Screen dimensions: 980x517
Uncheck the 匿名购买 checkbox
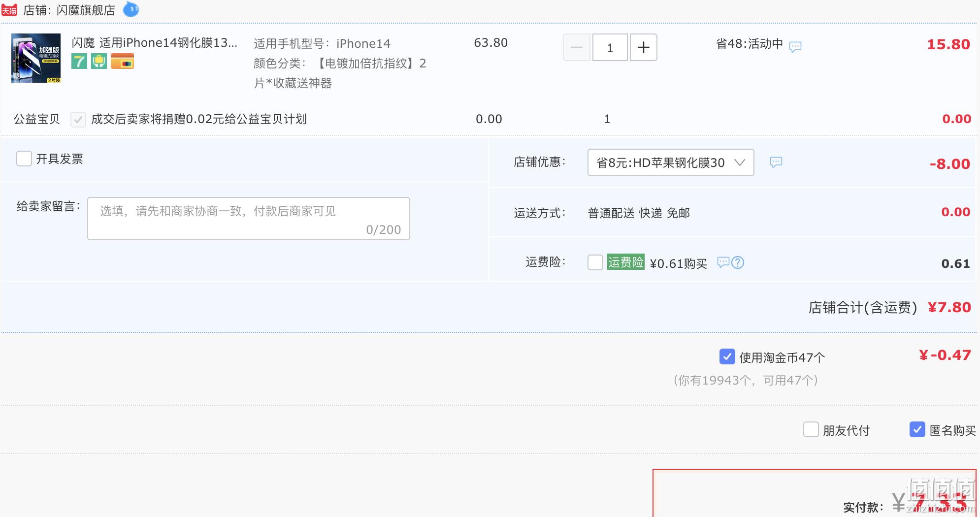pyautogui.click(x=917, y=429)
